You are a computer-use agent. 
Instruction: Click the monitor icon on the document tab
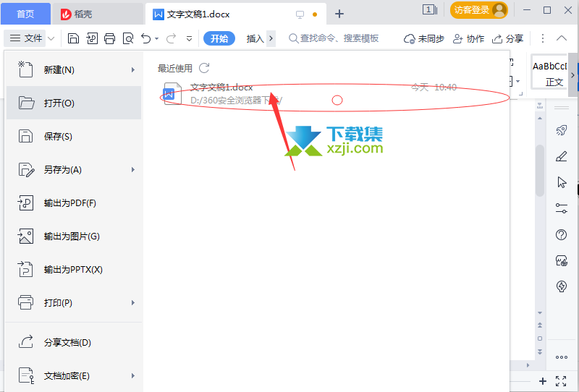click(x=300, y=14)
